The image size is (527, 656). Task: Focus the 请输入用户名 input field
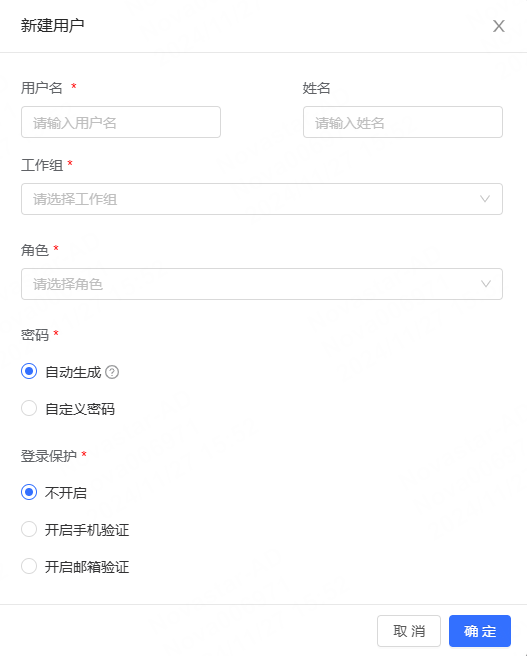tap(121, 122)
